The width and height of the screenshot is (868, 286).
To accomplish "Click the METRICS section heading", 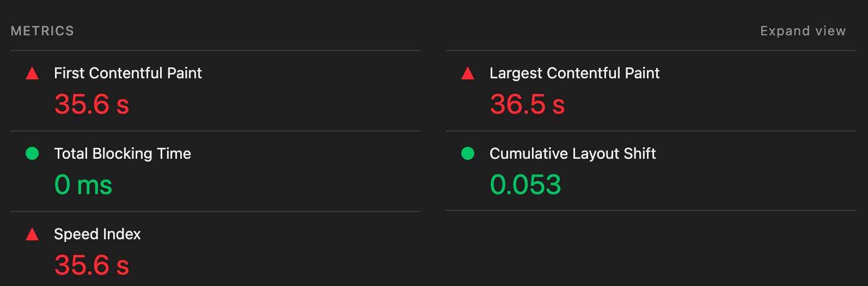I will coord(42,31).
